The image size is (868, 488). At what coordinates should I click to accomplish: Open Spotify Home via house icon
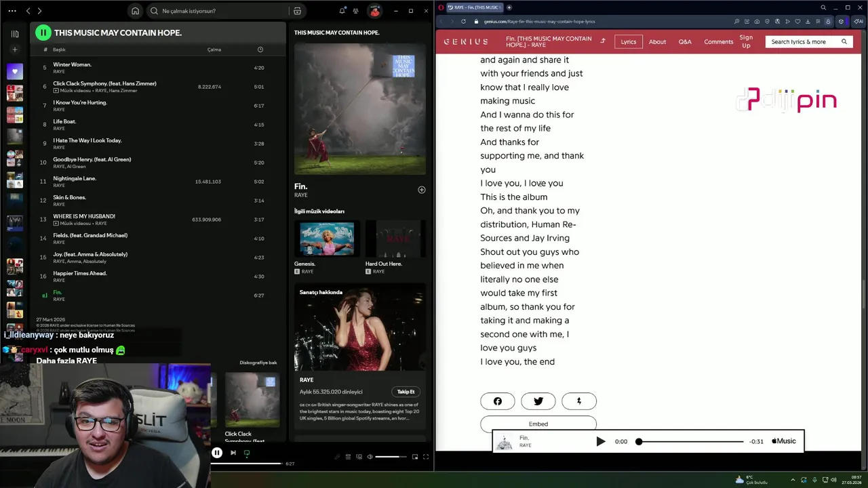tap(136, 11)
